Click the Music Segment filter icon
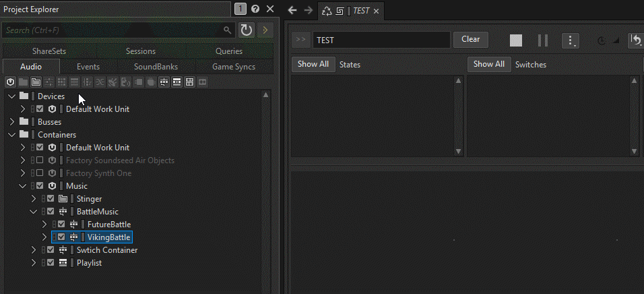The width and height of the screenshot is (644, 294). click(189, 82)
